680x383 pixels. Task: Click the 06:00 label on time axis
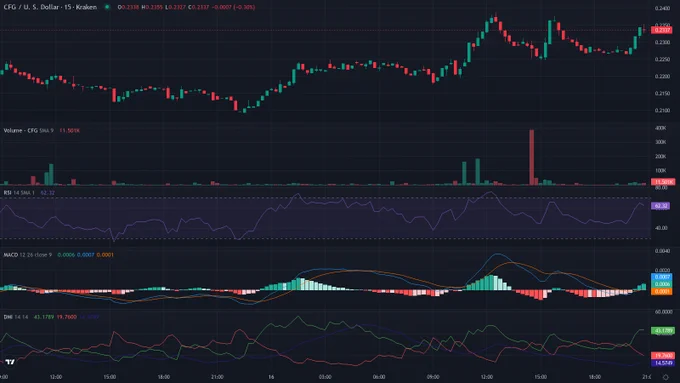pyautogui.click(x=379, y=377)
